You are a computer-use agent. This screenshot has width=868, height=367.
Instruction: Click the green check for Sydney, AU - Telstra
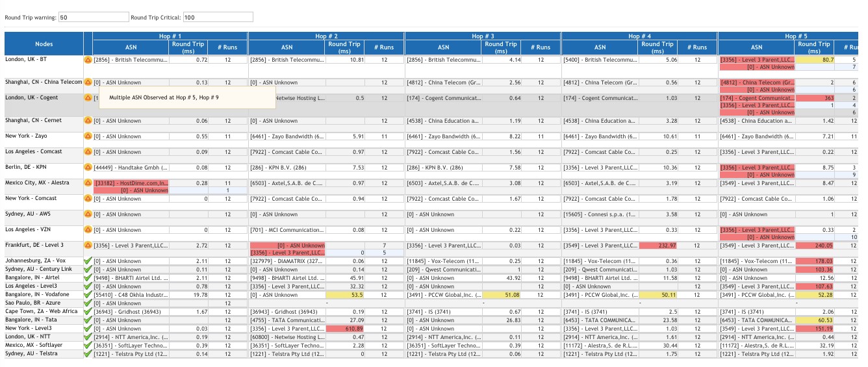click(x=88, y=354)
